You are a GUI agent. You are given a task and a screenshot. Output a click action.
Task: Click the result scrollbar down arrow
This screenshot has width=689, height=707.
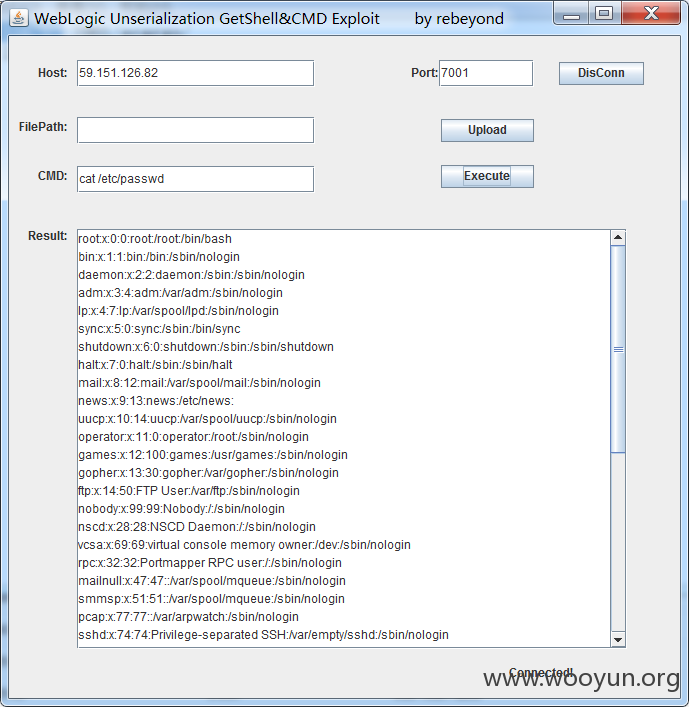pyautogui.click(x=618, y=639)
